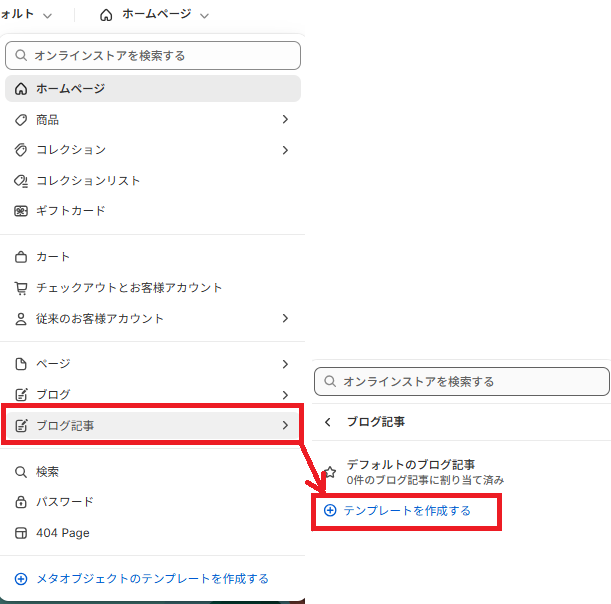Click the ギフトカード icon

coord(21,211)
